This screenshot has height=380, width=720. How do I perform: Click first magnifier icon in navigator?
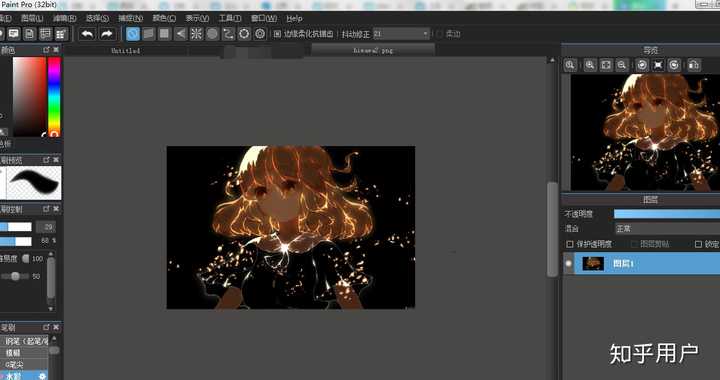(x=570, y=65)
